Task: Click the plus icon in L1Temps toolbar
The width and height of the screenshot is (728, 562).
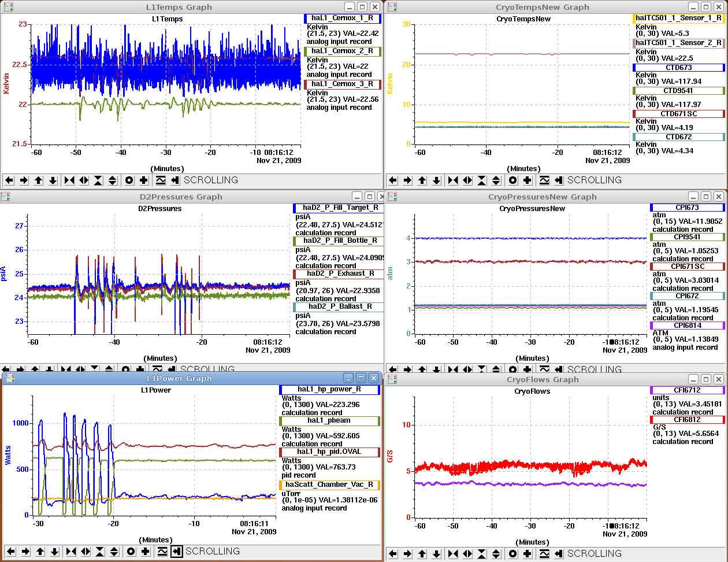Action: [144, 180]
